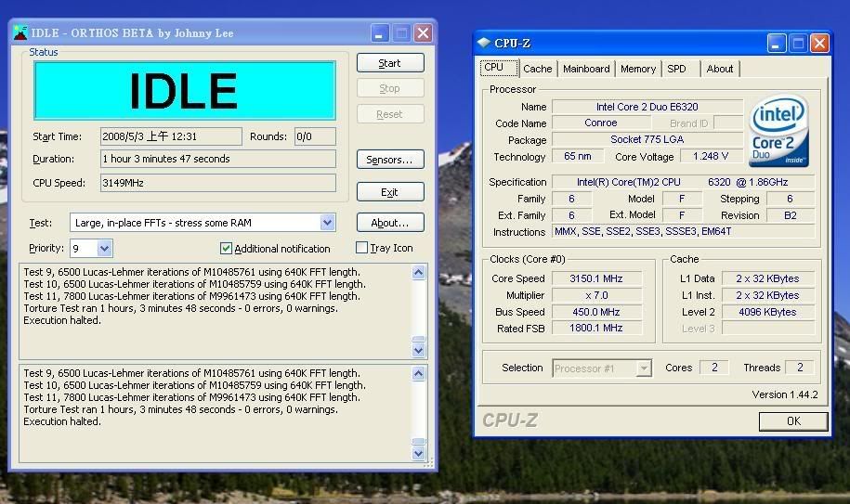Viewport: 850px width, 504px height.
Task: Click the Socket 775 LGA package value
Action: coord(647,139)
